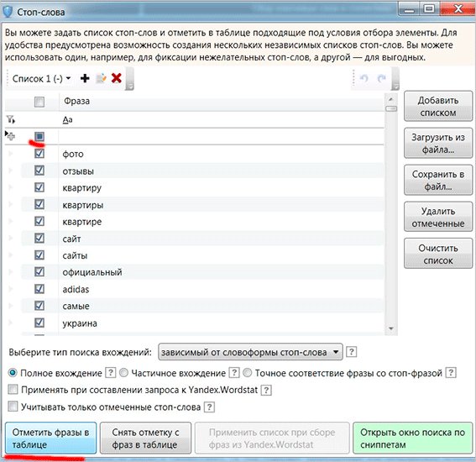
Task: Rename the list using the edit icon
Action: [101, 78]
